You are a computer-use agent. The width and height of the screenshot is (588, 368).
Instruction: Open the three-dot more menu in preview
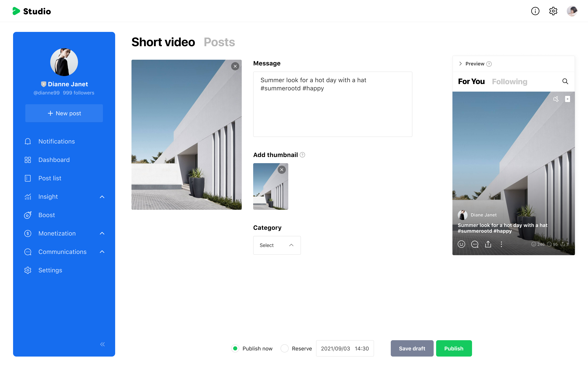[501, 244]
